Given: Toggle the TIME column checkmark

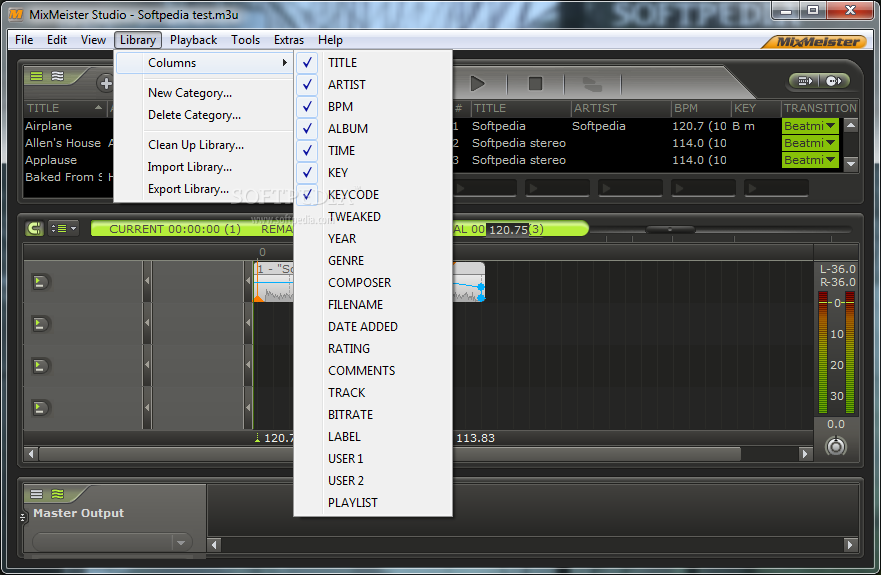Looking at the screenshot, I should 307,150.
